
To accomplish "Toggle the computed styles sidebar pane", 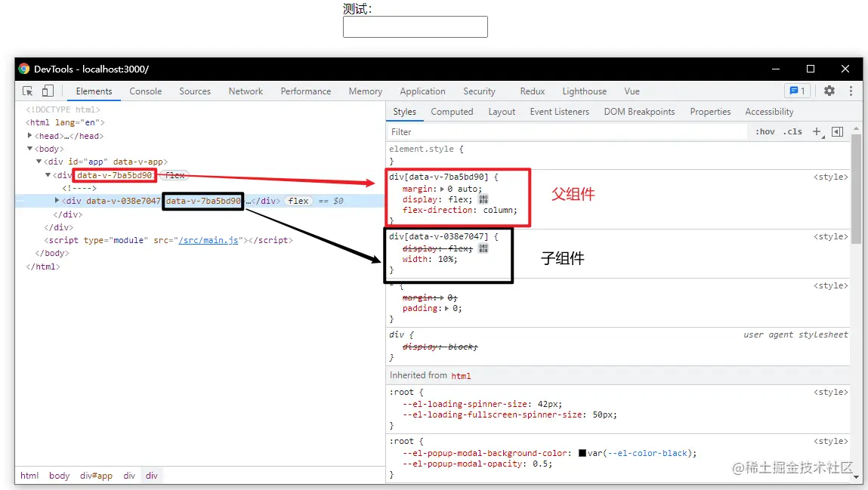I will pyautogui.click(x=838, y=131).
